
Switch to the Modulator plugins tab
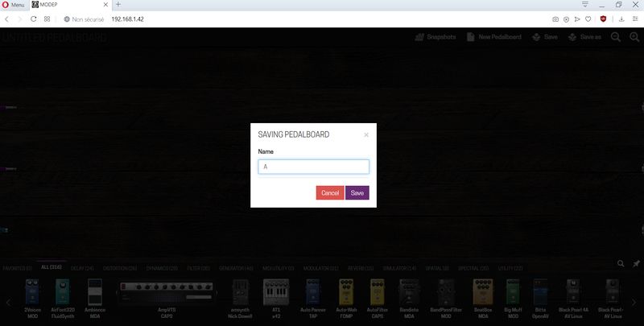(x=320, y=268)
